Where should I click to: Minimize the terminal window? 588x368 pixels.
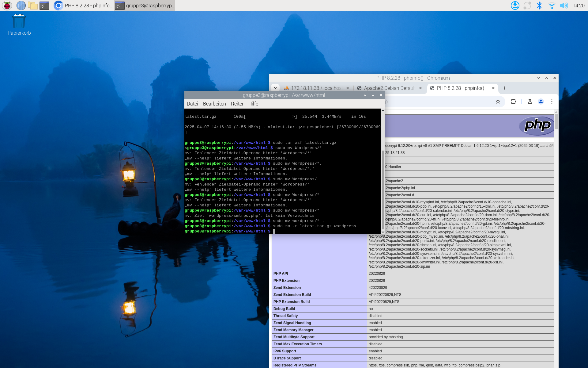click(x=365, y=95)
